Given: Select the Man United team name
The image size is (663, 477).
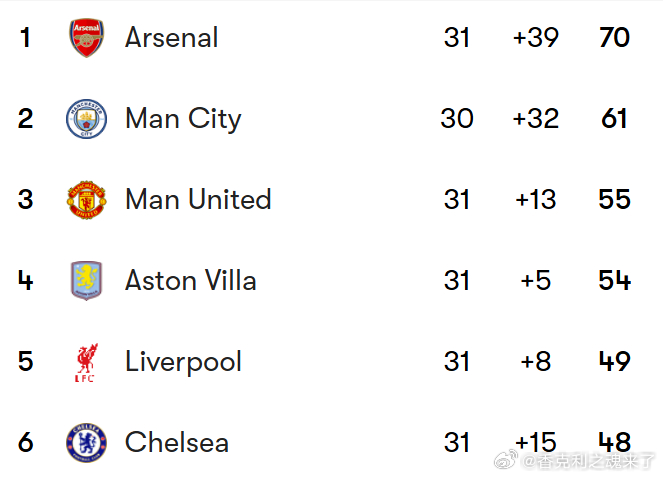Looking at the screenshot, I should (198, 200).
